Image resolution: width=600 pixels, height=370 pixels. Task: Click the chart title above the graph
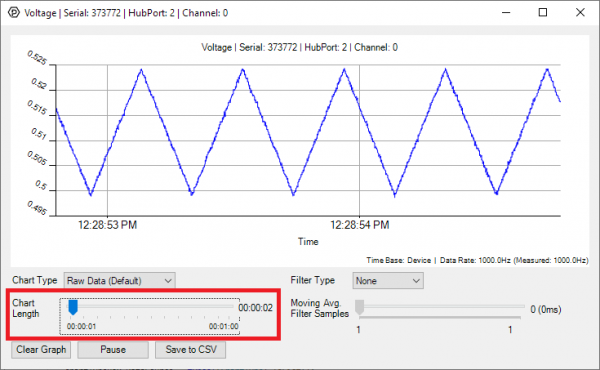(x=300, y=47)
